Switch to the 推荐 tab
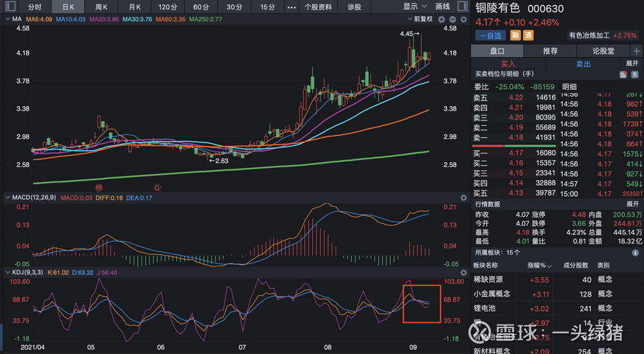Screen dimensions: 644x354 [551, 51]
